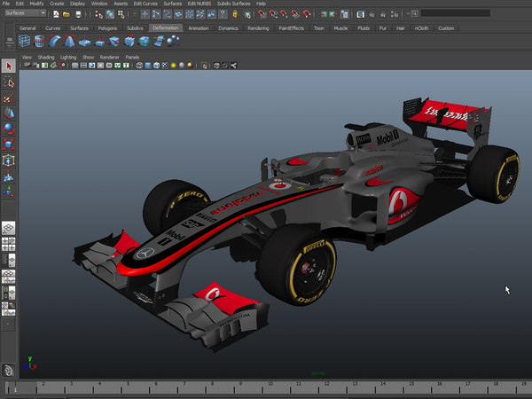
Task: Select the arrow Select tool
Action: [9, 66]
